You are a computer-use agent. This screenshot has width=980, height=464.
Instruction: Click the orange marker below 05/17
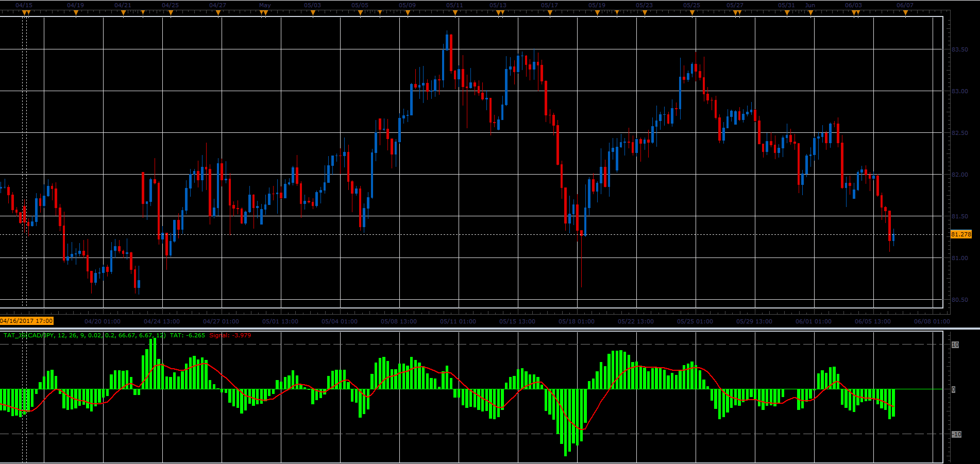pyautogui.click(x=550, y=13)
